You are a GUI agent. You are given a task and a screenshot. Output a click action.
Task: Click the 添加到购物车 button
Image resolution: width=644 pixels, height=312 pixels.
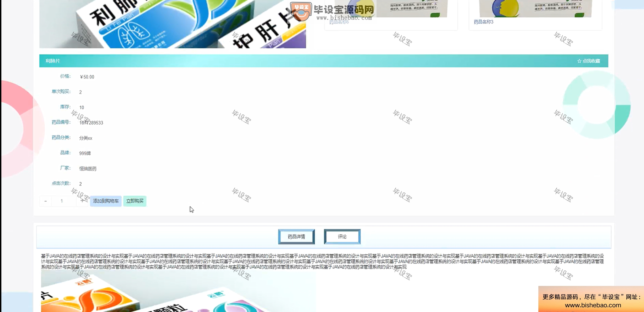click(x=106, y=201)
